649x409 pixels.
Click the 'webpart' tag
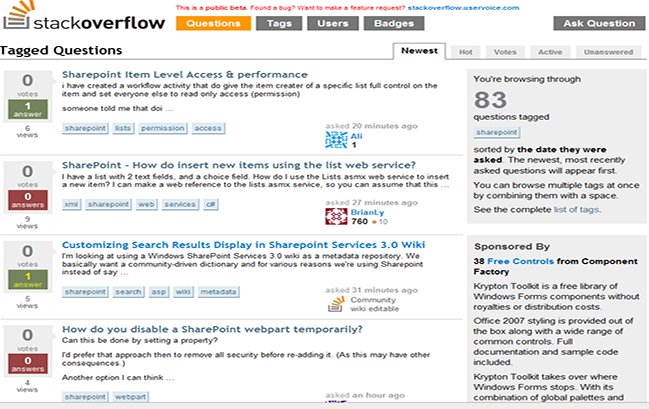click(130, 397)
